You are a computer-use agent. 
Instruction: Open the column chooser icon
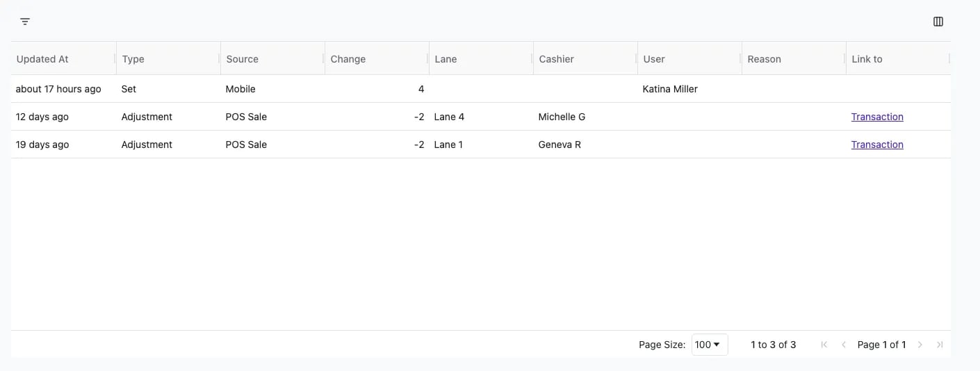point(938,22)
